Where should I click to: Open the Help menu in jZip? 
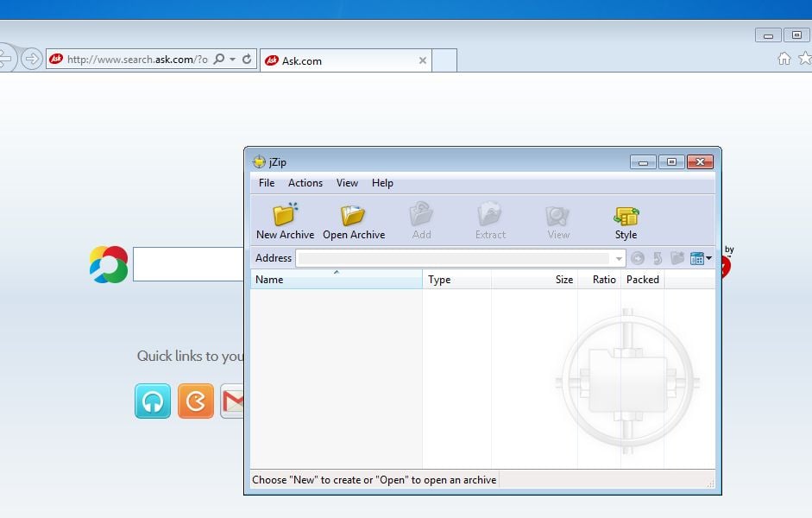(382, 183)
